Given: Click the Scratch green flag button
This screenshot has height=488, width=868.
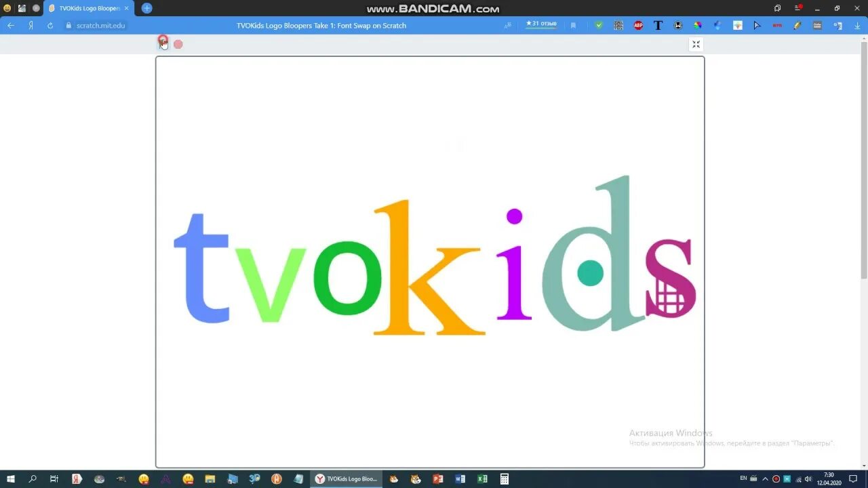Looking at the screenshot, I should (163, 43).
